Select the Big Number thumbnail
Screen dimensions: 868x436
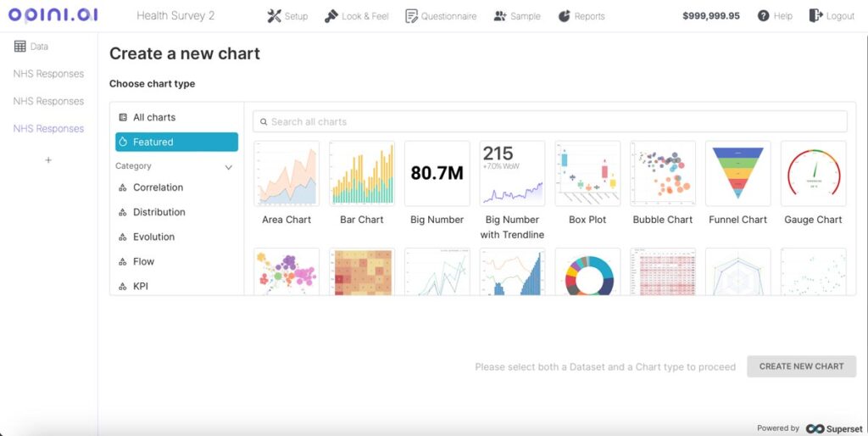pos(437,173)
